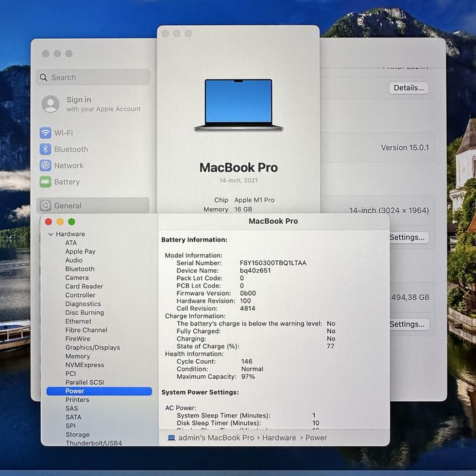Select Camera in the Hardware list
This screenshot has width=476, height=476.
[x=77, y=277]
